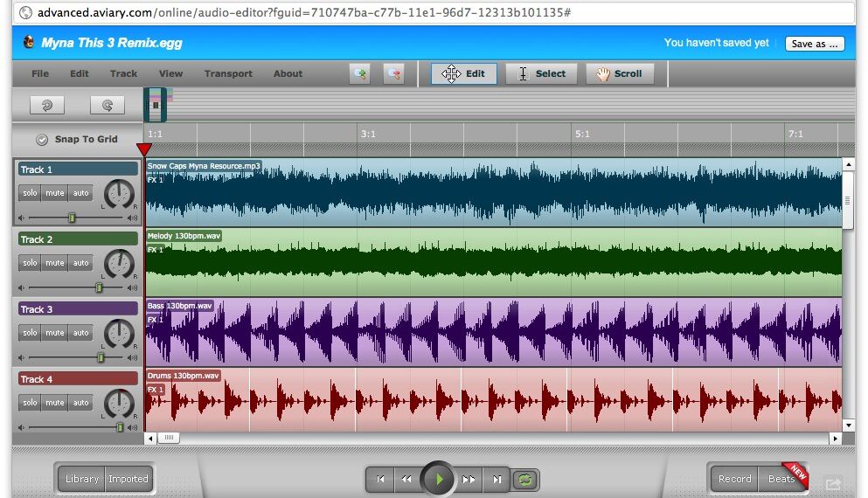Screen dimensions: 868x498
Task: Open the File menu
Action: (40, 74)
